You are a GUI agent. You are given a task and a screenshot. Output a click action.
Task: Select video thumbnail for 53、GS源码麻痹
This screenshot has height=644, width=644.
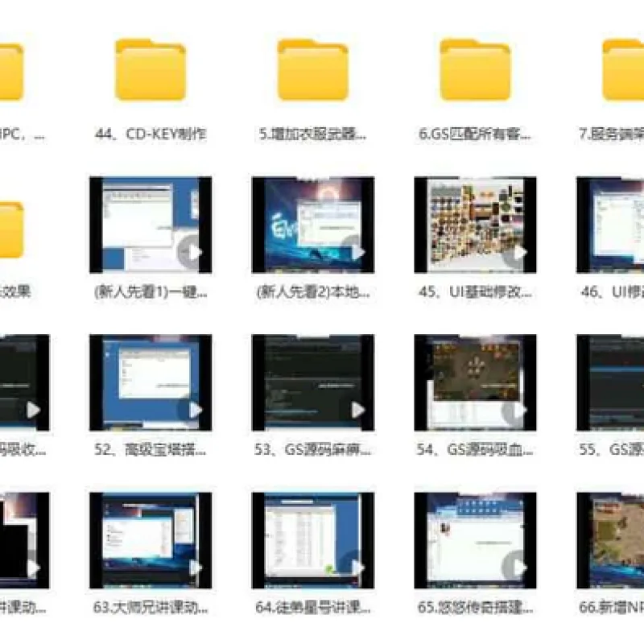pyautogui.click(x=313, y=382)
